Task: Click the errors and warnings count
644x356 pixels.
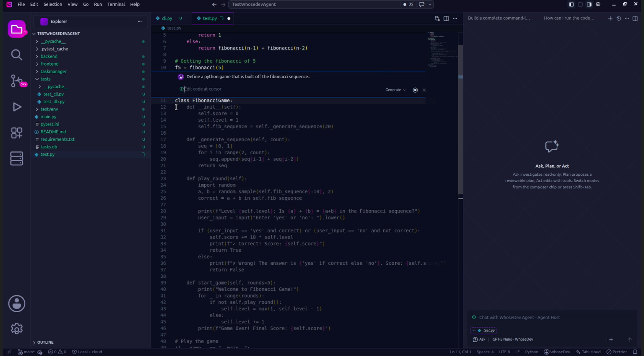Action: pos(57,352)
